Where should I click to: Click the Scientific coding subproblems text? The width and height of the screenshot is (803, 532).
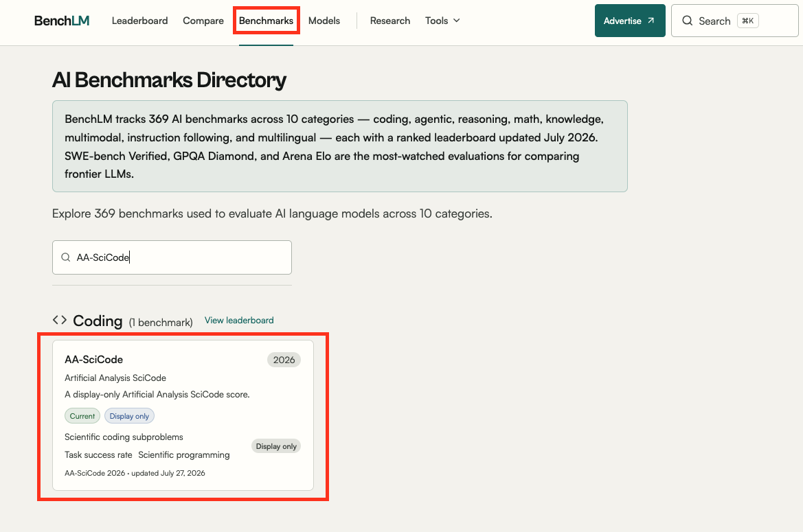[124, 437]
